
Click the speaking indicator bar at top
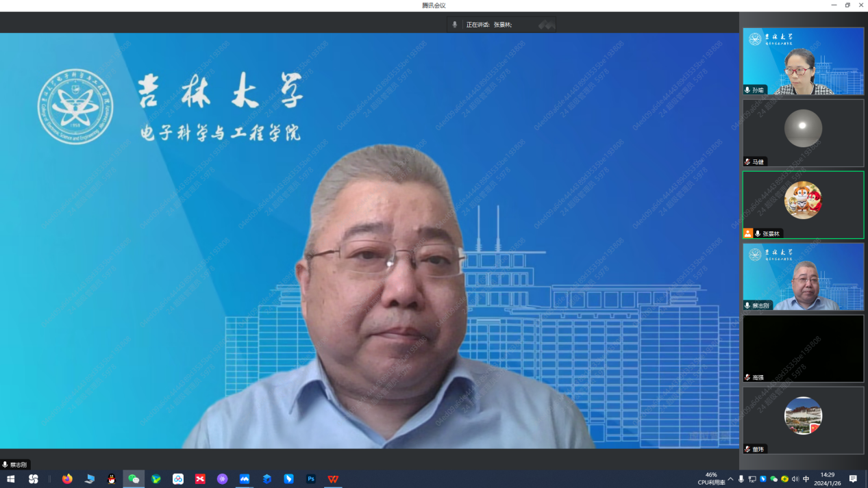[x=500, y=25]
